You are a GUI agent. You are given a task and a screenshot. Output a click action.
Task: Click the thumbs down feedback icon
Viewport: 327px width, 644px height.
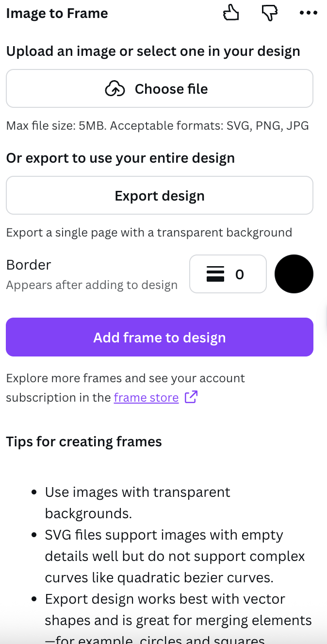click(270, 13)
